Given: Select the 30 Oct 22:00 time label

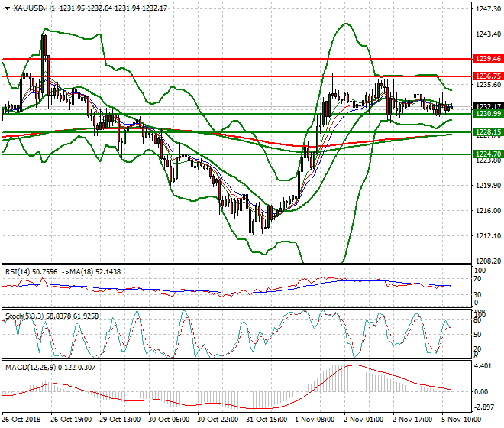Looking at the screenshot, I should (x=218, y=420).
